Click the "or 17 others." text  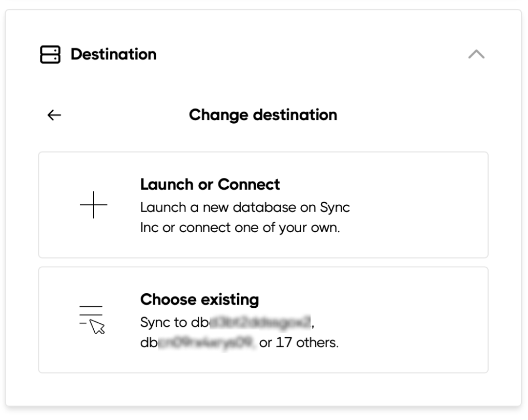[299, 342]
